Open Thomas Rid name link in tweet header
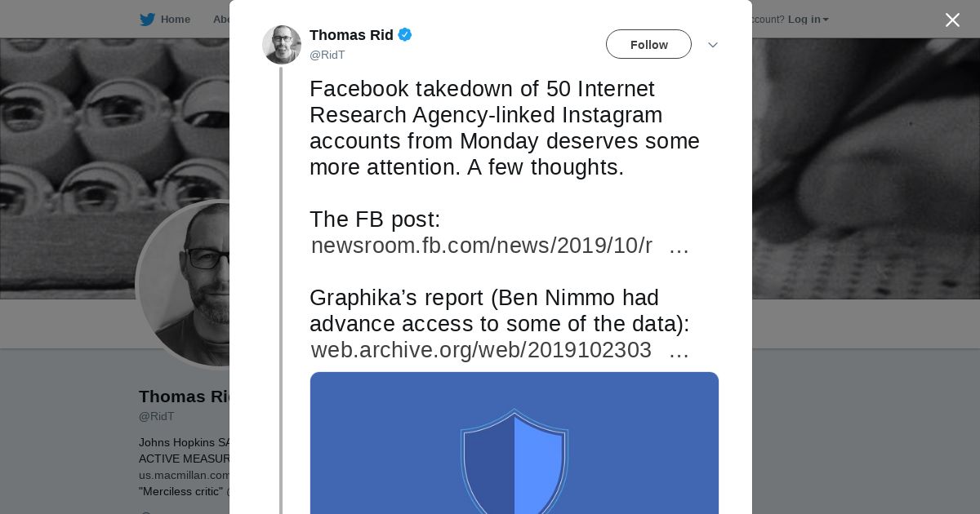This screenshot has width=980, height=514. click(x=351, y=35)
